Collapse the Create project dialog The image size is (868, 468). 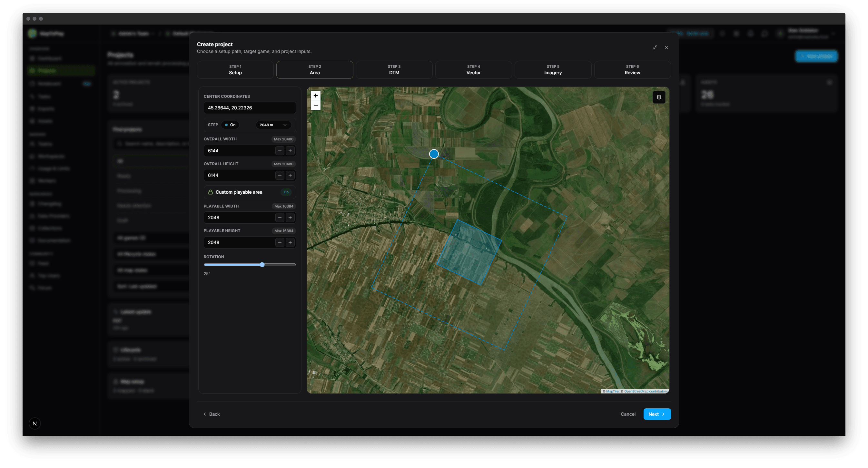pyautogui.click(x=655, y=47)
